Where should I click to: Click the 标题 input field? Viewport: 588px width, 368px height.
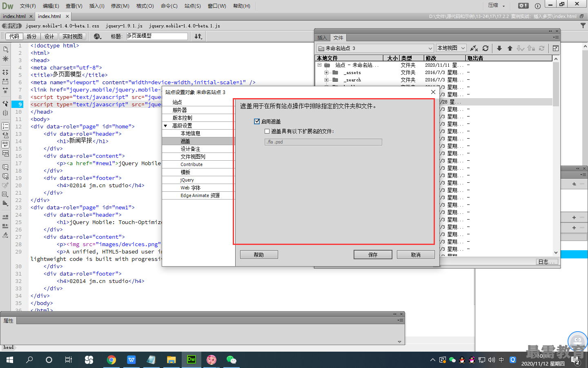[156, 36]
